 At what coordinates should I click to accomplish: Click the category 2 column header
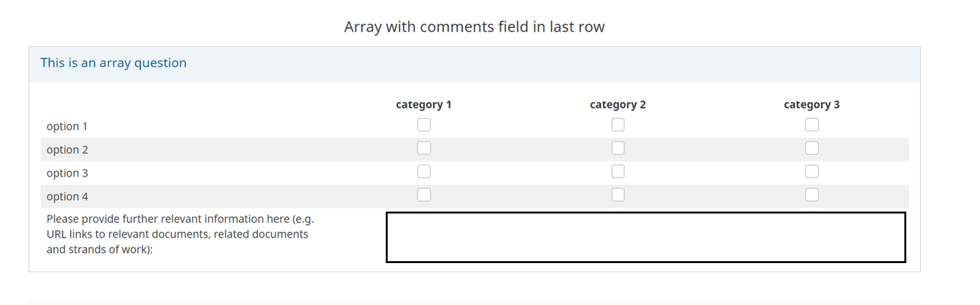(618, 105)
